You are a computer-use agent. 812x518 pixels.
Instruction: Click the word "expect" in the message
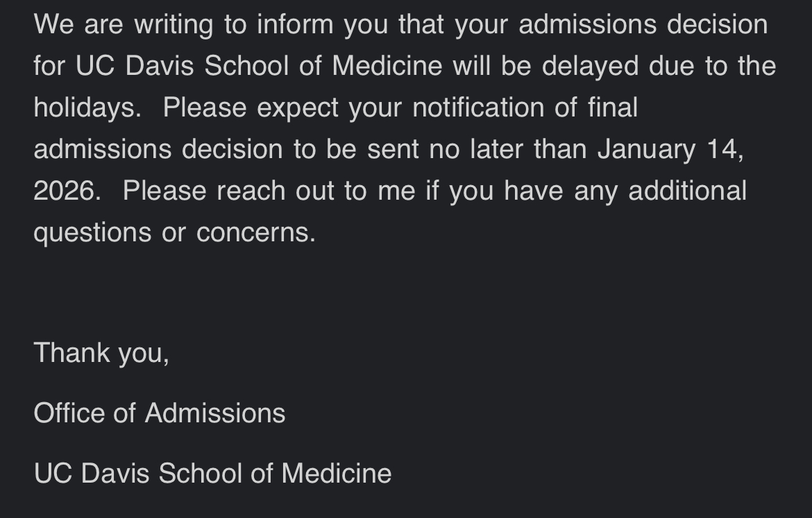pyautogui.click(x=298, y=109)
